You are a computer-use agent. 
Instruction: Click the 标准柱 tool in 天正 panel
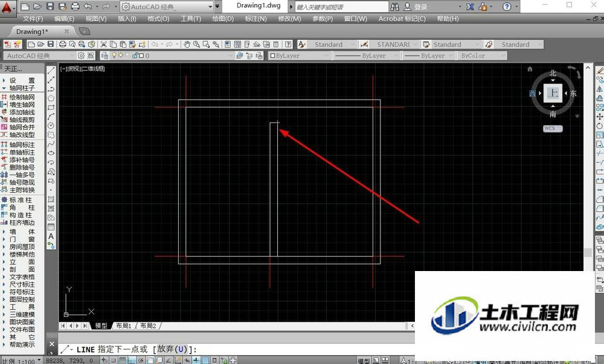(x=18, y=200)
